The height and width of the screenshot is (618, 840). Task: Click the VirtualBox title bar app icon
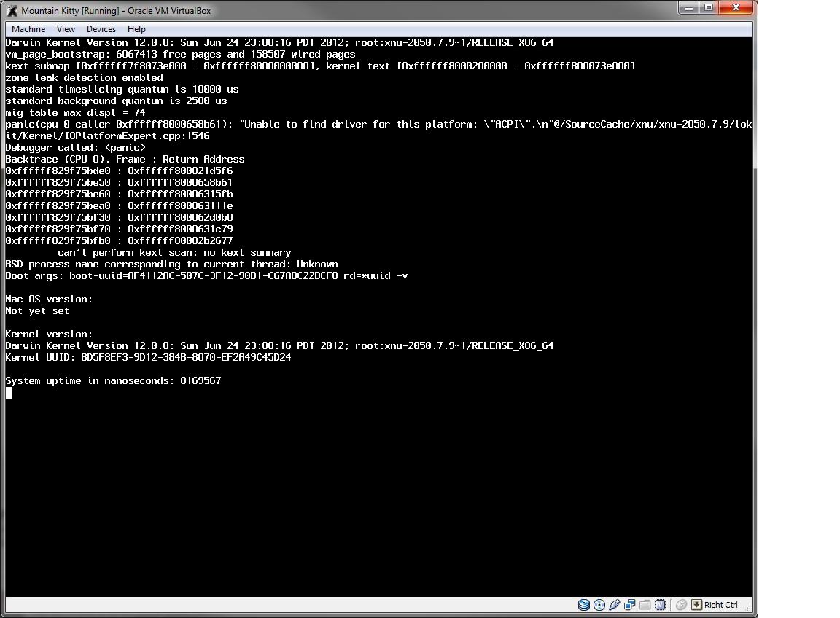tap(12, 11)
